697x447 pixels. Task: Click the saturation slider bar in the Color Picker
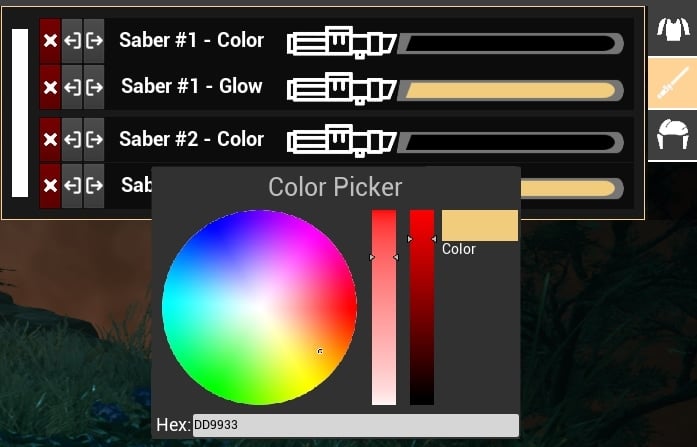[x=384, y=307]
